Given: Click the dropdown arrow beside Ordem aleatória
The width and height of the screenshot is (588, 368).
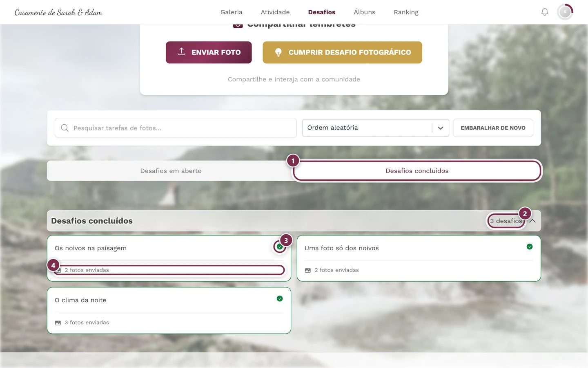Looking at the screenshot, I should (441, 128).
